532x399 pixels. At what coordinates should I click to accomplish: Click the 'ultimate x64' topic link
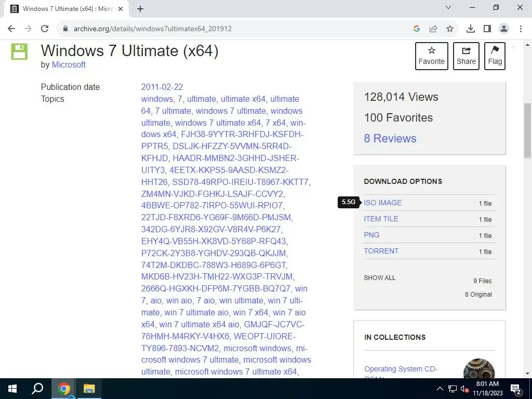[x=243, y=99]
